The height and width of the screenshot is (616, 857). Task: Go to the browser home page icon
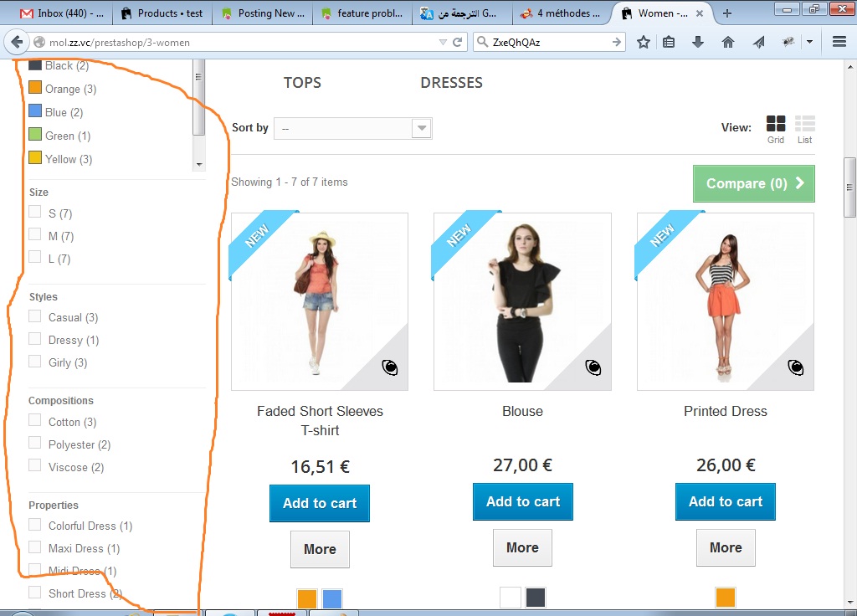[x=728, y=42]
